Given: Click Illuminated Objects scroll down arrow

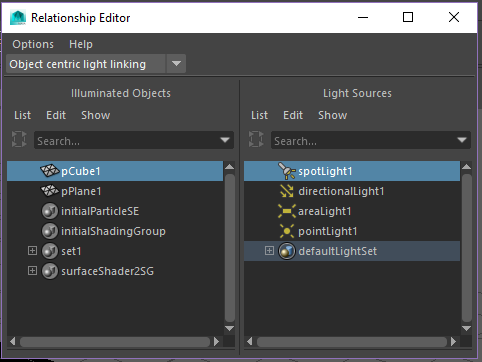Looking at the screenshot, I should (229, 329).
